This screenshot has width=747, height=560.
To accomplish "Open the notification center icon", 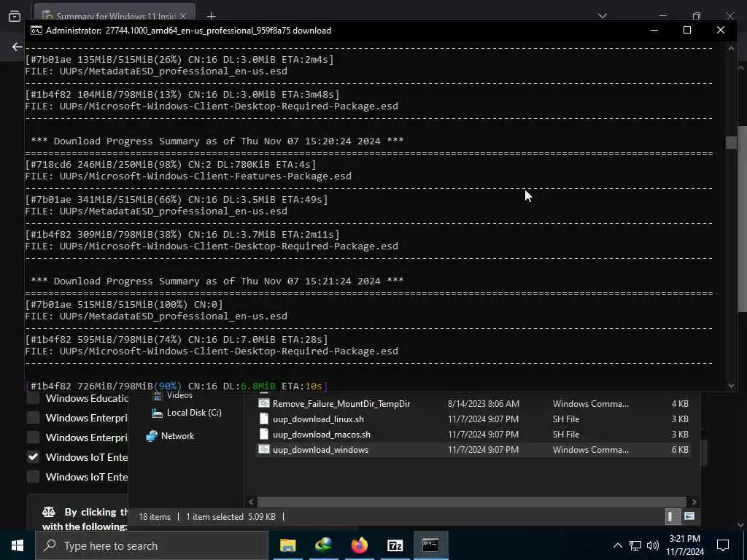I will tap(723, 545).
